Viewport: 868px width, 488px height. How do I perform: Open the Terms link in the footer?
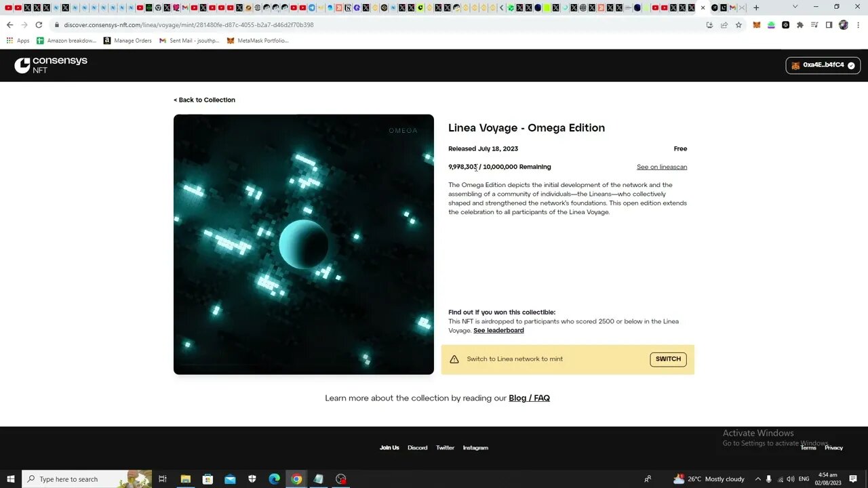point(808,448)
